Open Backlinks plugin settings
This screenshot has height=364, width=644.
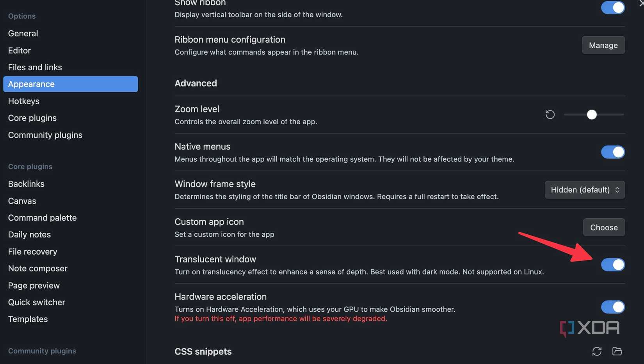click(26, 184)
